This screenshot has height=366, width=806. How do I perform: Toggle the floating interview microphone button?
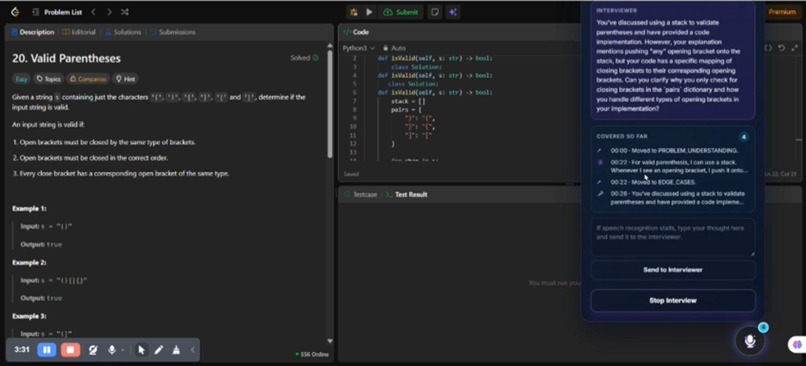750,341
